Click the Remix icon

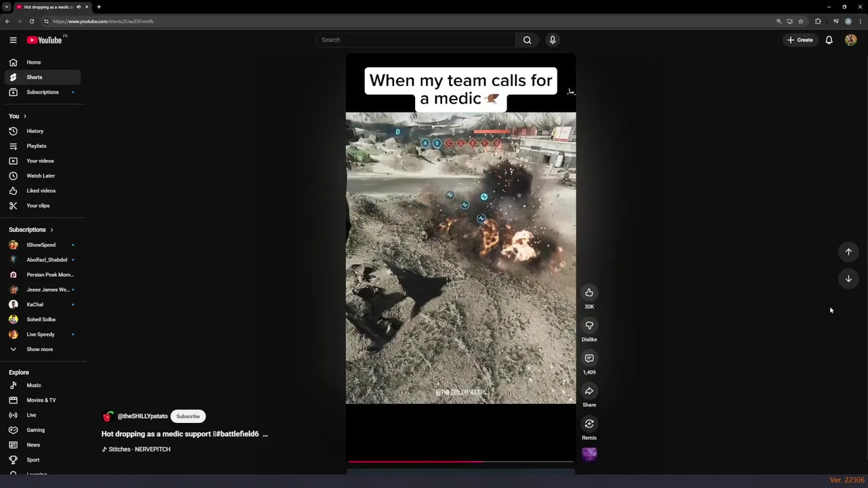pyautogui.click(x=589, y=424)
